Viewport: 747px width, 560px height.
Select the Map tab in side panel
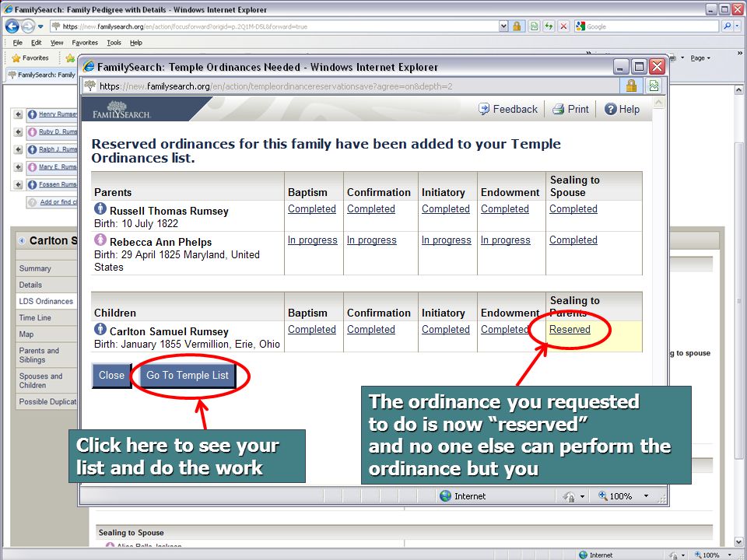[x=46, y=334]
